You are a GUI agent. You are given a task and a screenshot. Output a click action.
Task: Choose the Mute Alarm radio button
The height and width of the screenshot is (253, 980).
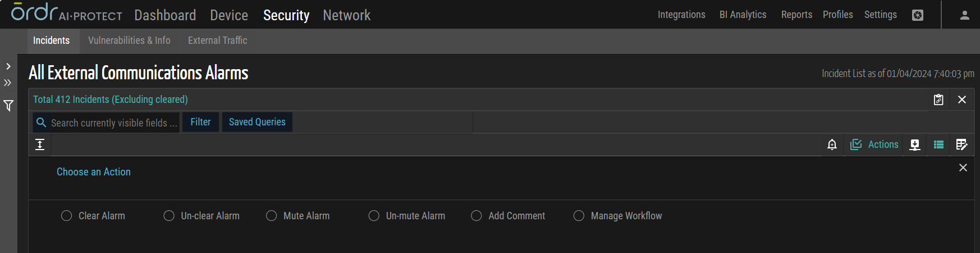click(x=272, y=216)
